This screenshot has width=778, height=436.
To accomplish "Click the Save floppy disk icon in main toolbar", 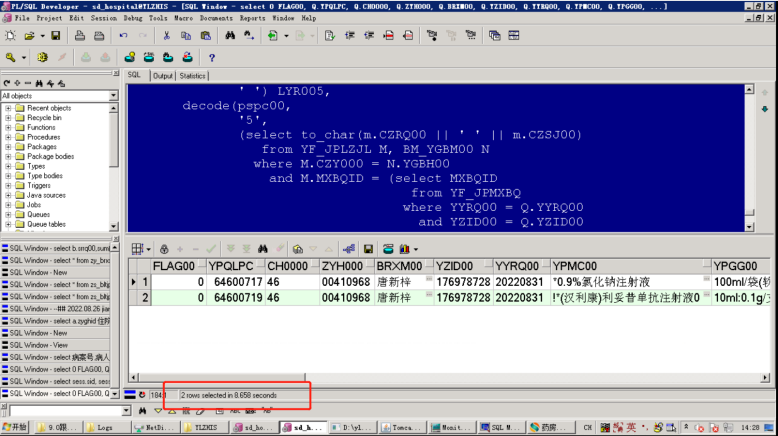I will (56, 35).
